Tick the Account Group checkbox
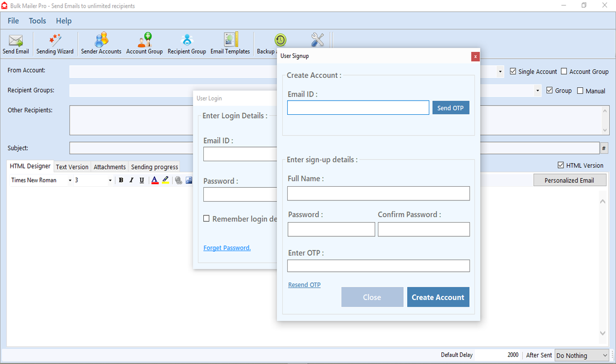Image resolution: width=616 pixels, height=364 pixels. coord(564,71)
